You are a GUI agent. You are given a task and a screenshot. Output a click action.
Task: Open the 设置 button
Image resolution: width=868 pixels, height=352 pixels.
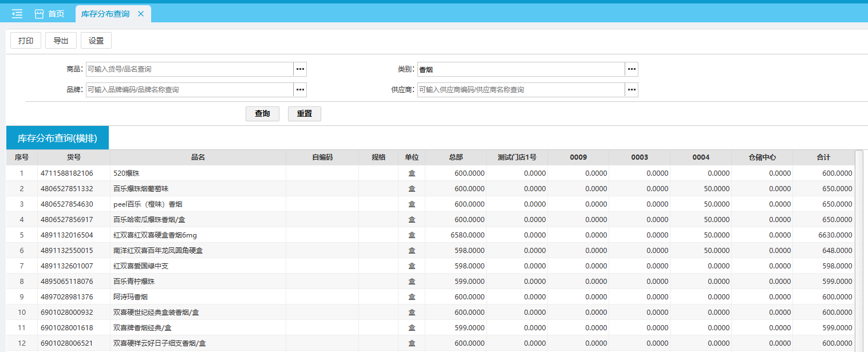point(96,41)
